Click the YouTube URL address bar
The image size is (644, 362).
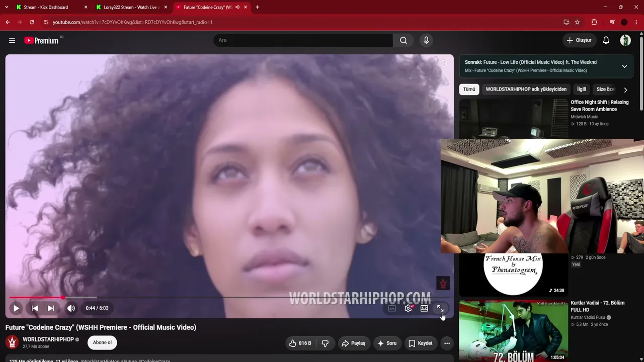tap(302, 22)
